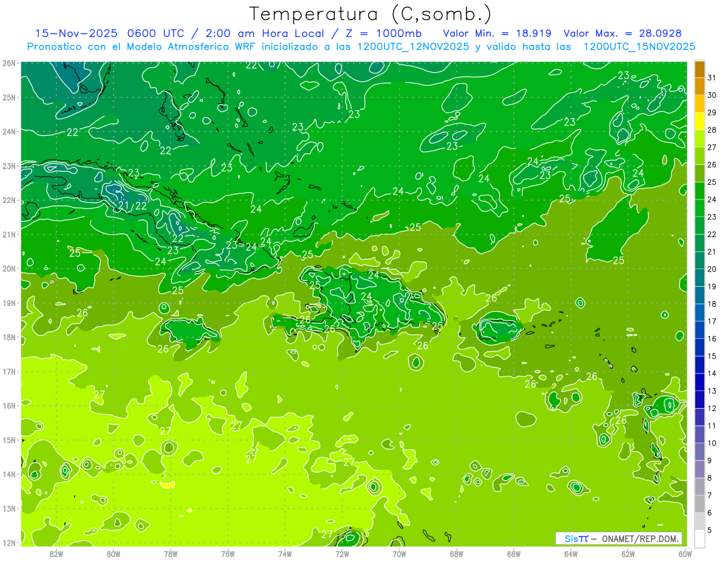Image resolution: width=728 pixels, height=562 pixels.
Task: Pick the white swatch below 5 on colorbar
Action: point(699,538)
